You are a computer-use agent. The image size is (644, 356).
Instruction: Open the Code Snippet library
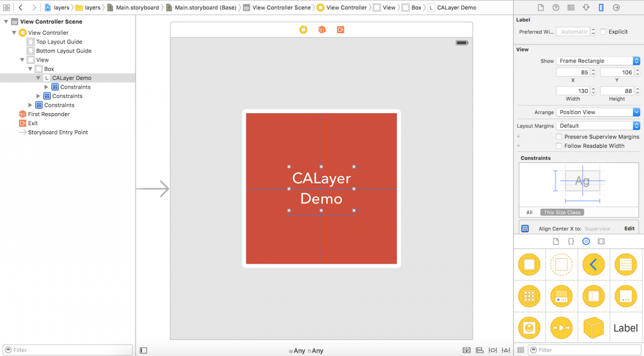[x=571, y=241]
